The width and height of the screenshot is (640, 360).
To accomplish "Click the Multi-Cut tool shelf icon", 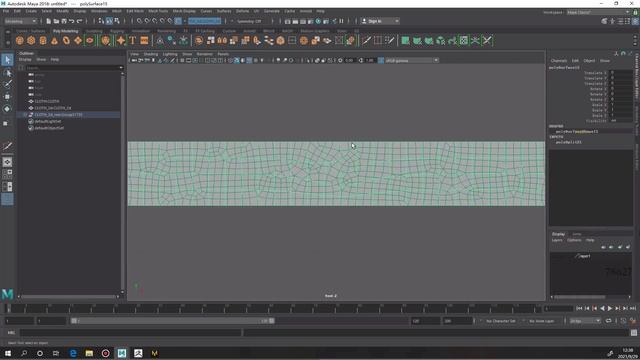I will [366, 40].
